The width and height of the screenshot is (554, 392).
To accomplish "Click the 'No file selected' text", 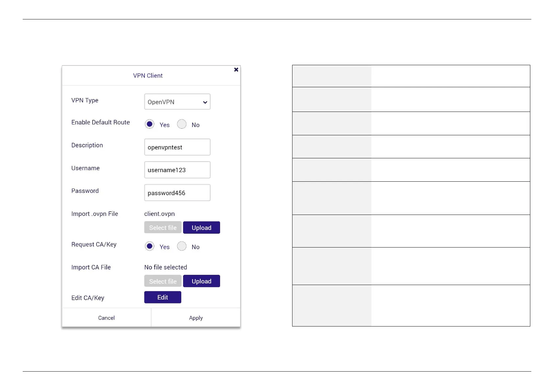I will click(x=165, y=267).
